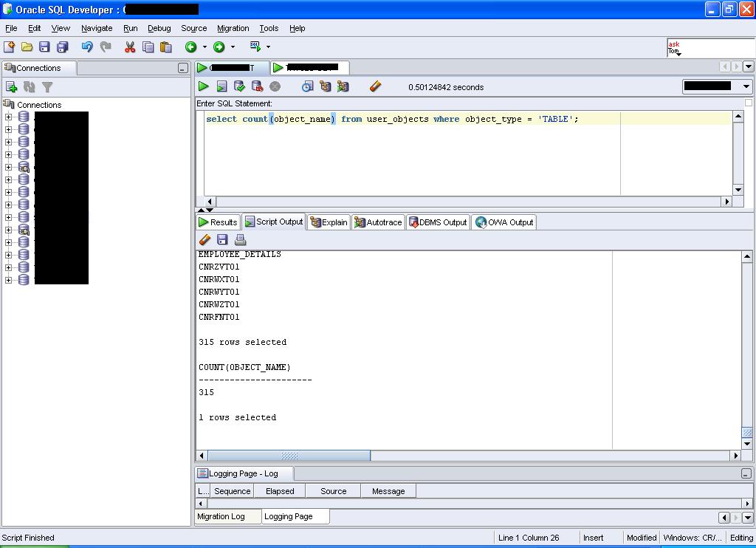The height and width of the screenshot is (548, 756).
Task: Expand the first connection tree node
Action: click(x=8, y=117)
